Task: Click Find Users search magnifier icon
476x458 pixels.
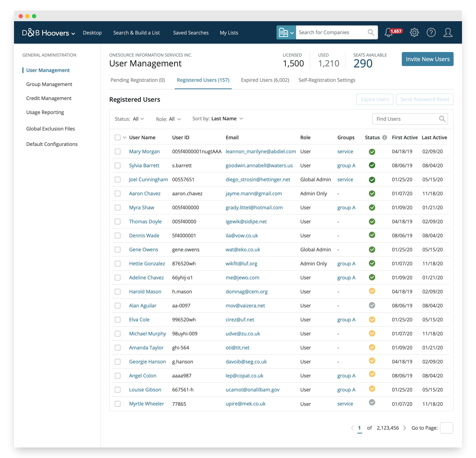Action: coord(442,119)
